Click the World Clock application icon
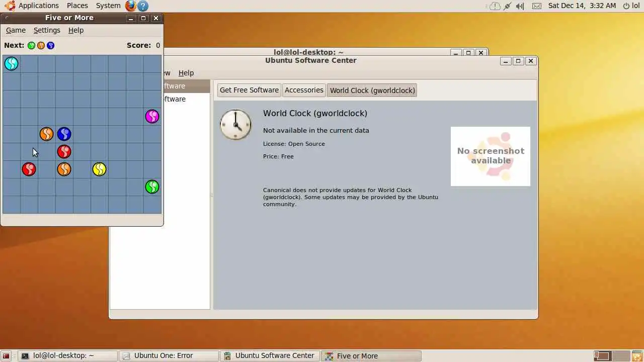 pos(235,124)
